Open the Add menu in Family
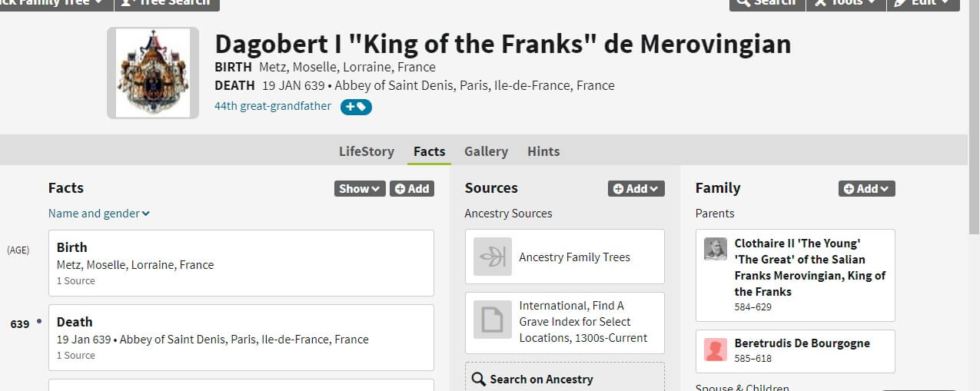This screenshot has height=391, width=980. tap(866, 188)
